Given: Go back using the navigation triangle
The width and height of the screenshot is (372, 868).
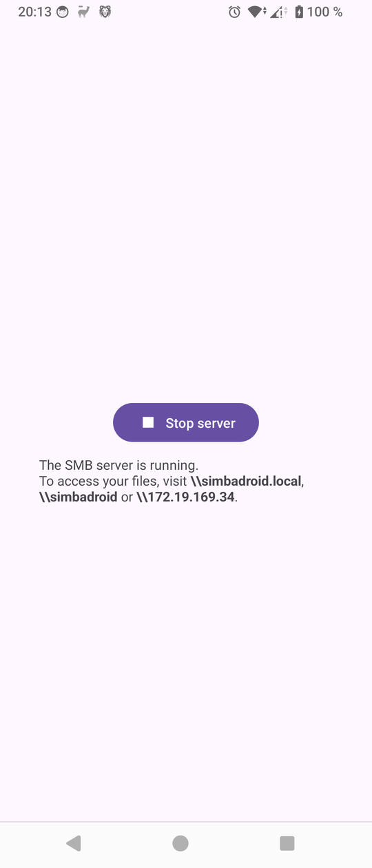Looking at the screenshot, I should [74, 843].
